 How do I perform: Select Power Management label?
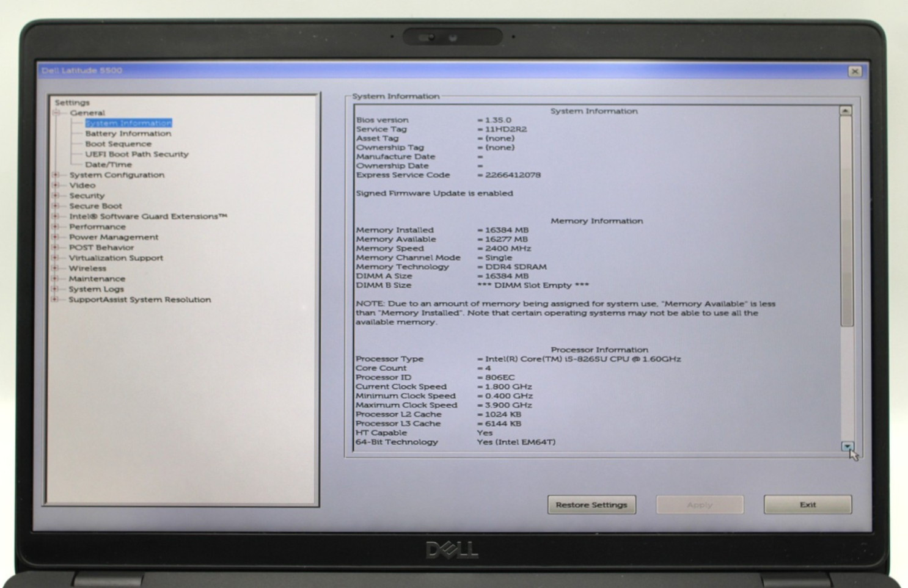click(x=114, y=238)
